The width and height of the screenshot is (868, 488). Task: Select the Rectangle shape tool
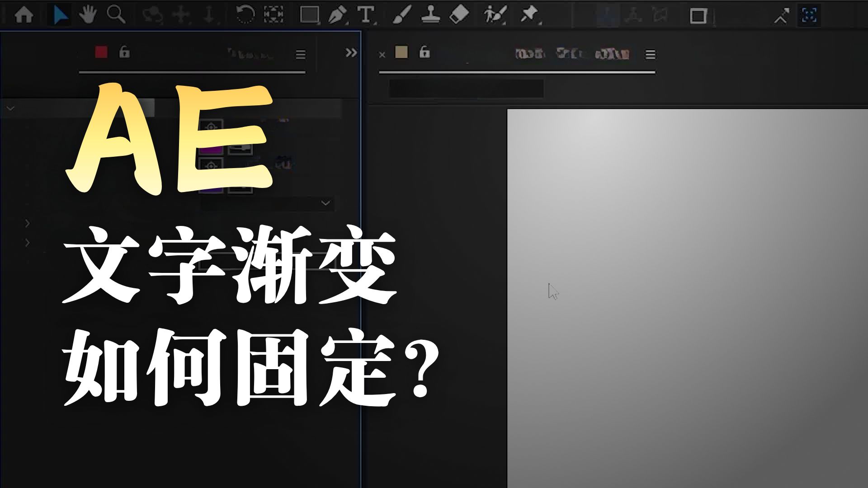point(310,15)
